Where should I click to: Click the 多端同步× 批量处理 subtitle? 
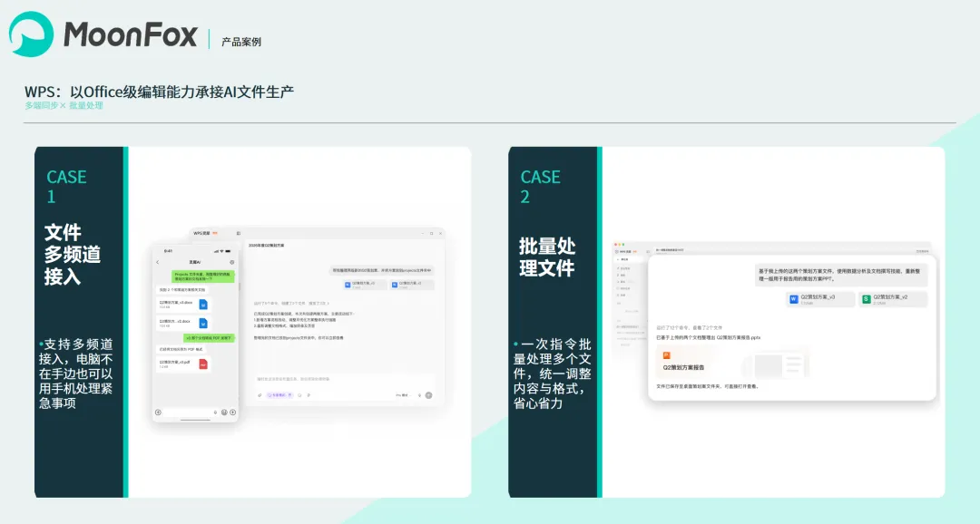pyautogui.click(x=64, y=105)
